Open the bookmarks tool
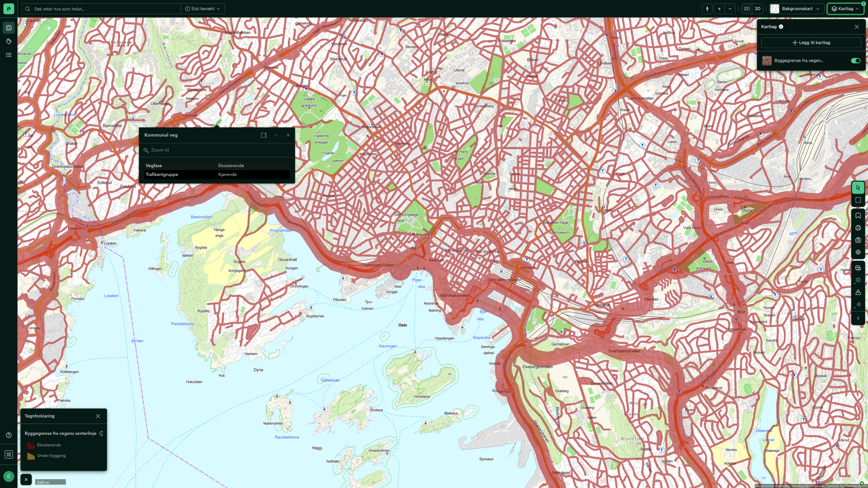The height and width of the screenshot is (488, 868). (858, 216)
